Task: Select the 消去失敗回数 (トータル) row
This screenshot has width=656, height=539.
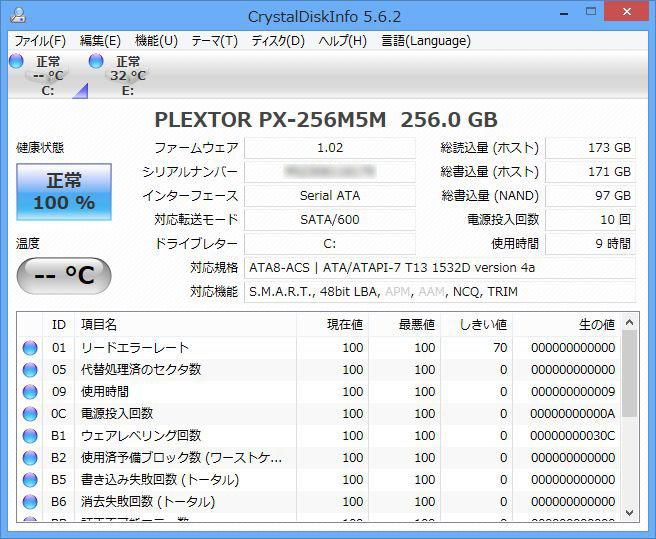Action: coord(319,502)
